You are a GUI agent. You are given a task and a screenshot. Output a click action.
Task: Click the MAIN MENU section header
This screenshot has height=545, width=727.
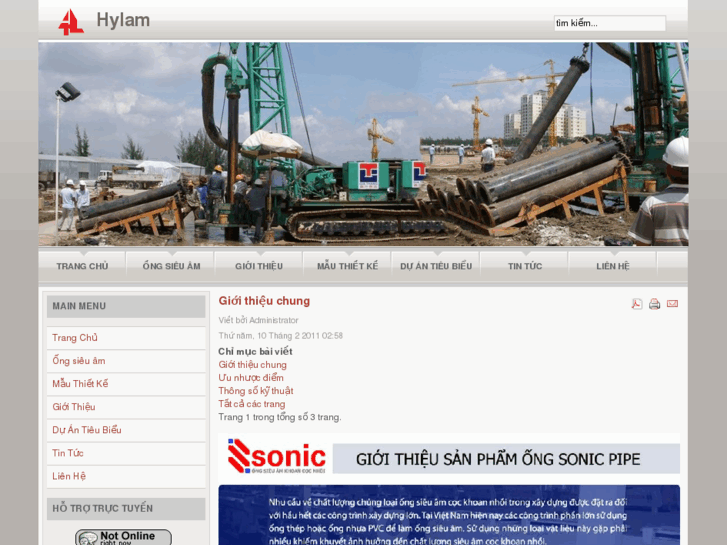coord(126,306)
